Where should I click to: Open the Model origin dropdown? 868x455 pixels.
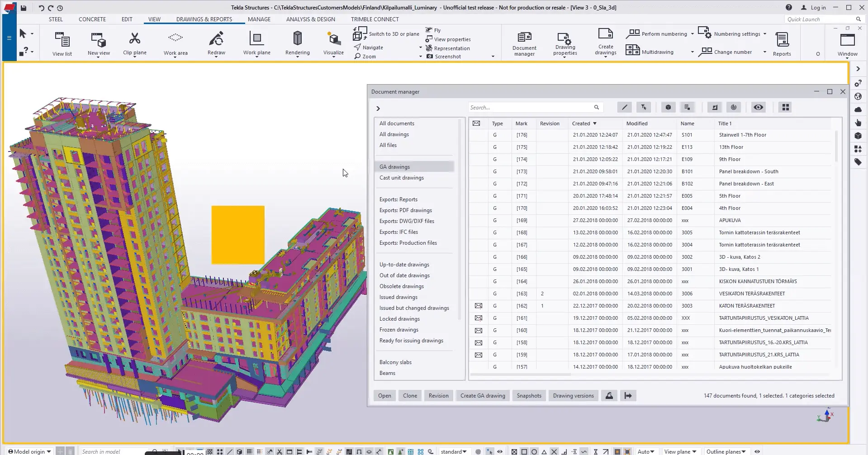coord(29,451)
